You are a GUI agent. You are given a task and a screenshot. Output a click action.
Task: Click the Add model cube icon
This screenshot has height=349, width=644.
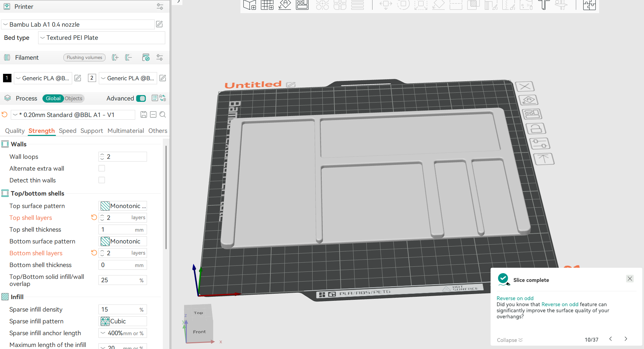[x=250, y=5]
